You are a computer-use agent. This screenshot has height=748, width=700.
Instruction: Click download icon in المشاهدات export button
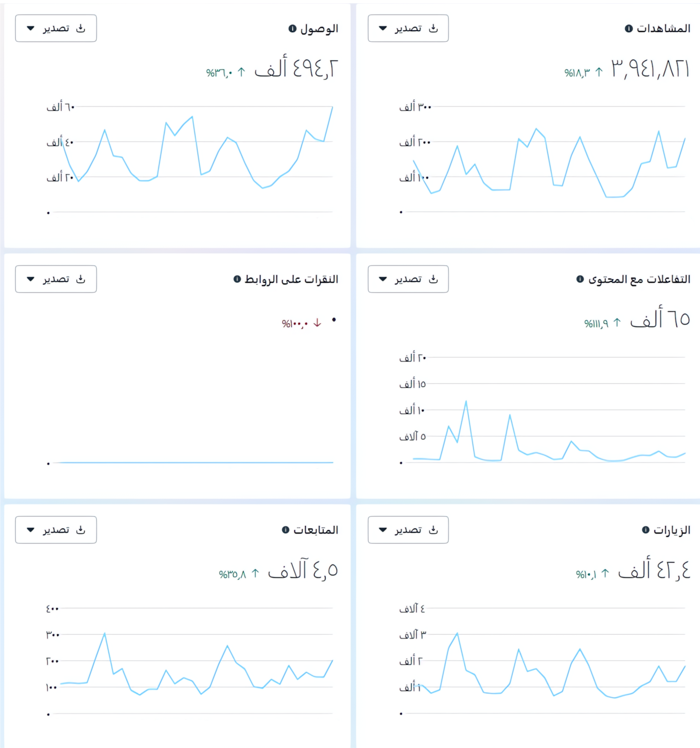[x=434, y=28]
